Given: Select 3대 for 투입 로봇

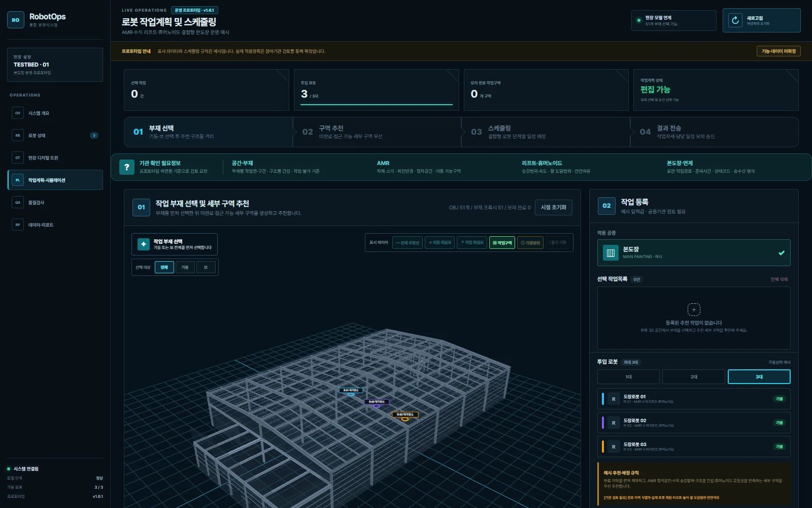Looking at the screenshot, I should click(759, 376).
